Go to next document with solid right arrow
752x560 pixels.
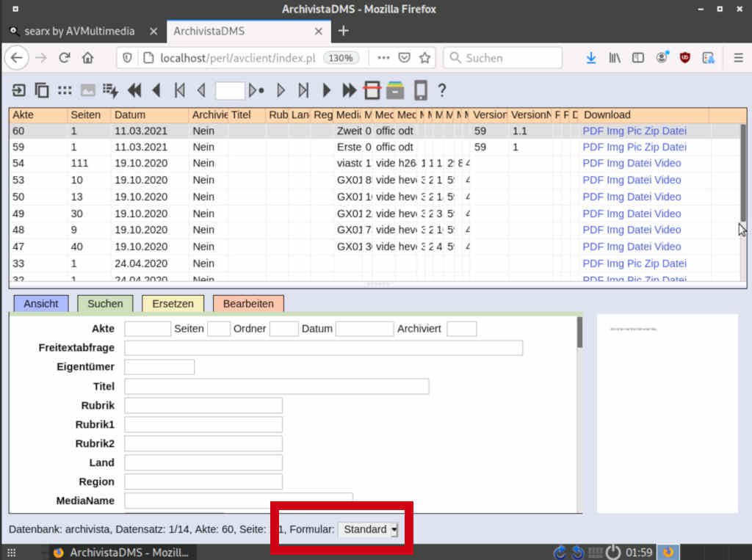(327, 90)
